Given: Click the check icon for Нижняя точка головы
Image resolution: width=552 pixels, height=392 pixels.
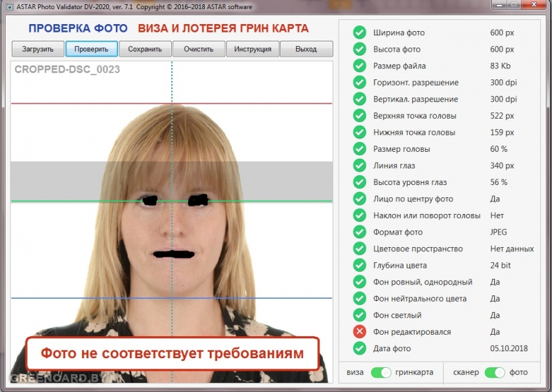Looking at the screenshot, I should 359,132.
